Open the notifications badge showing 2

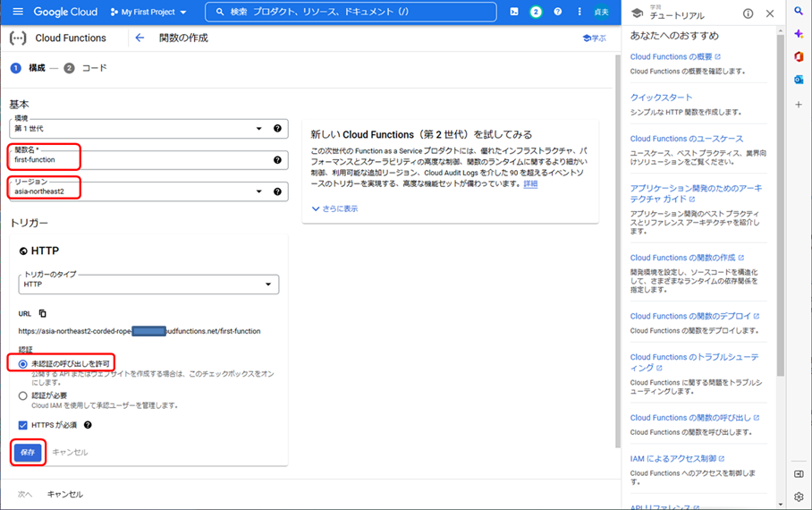[536, 13]
